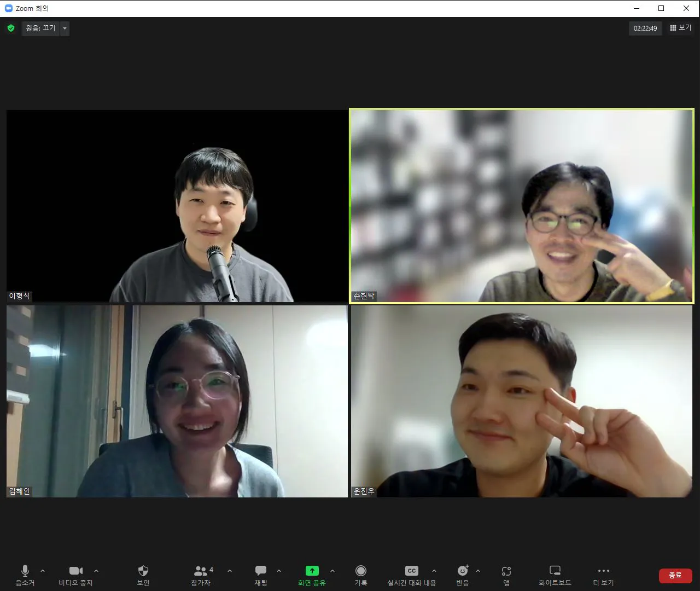Maximize the Zoom 회의 window
700x591 pixels.
click(x=661, y=8)
